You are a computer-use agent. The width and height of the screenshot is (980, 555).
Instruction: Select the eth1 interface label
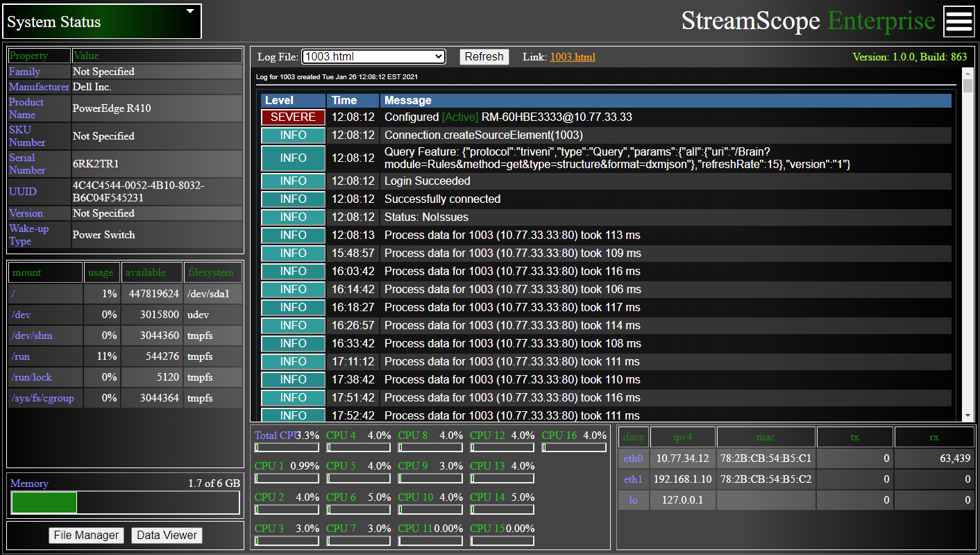click(x=633, y=479)
